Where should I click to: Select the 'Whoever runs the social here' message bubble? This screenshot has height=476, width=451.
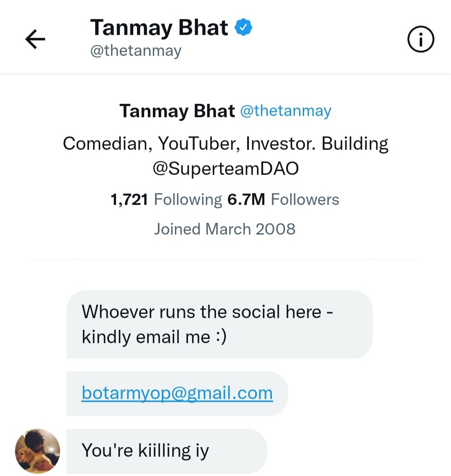pyautogui.click(x=220, y=324)
